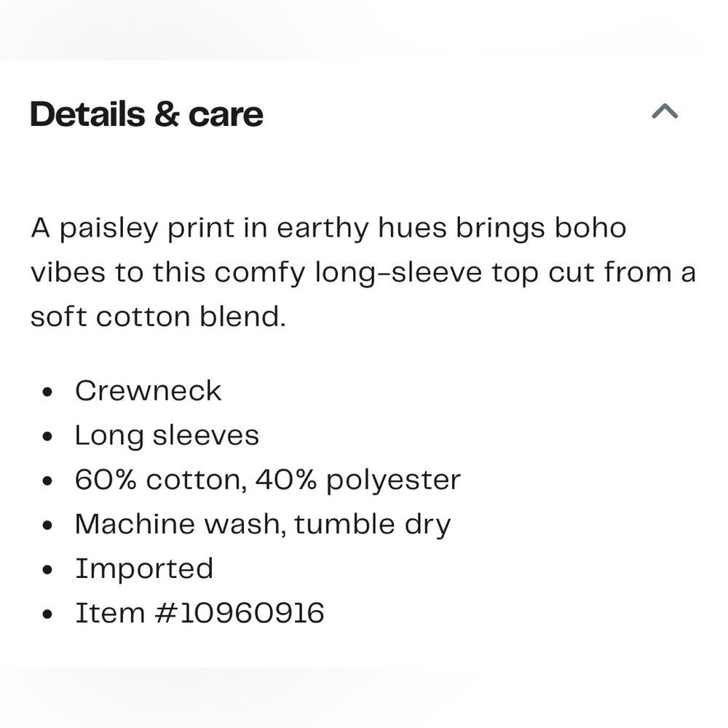Click the '60% cotton' text
The width and height of the screenshot is (728, 728).
click(x=161, y=480)
